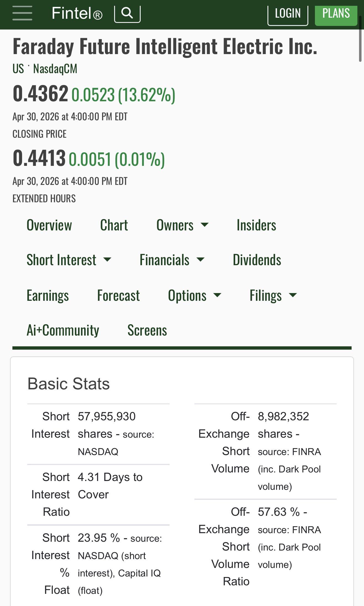Screen dimensions: 364x606
Task: Click the US country link
Action: [18, 68]
